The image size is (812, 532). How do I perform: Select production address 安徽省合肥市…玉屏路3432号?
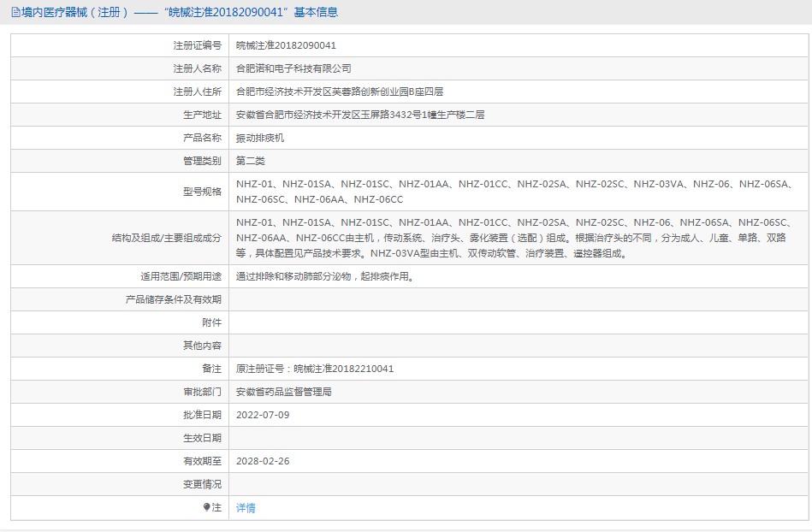pyautogui.click(x=360, y=115)
